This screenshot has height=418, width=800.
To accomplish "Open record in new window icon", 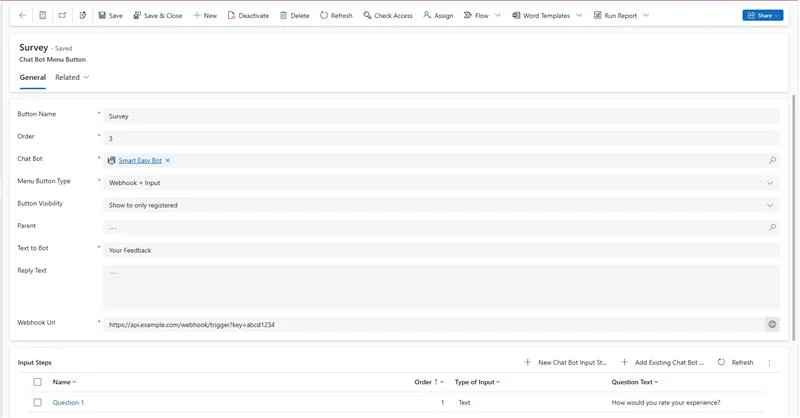I will 62,15.
